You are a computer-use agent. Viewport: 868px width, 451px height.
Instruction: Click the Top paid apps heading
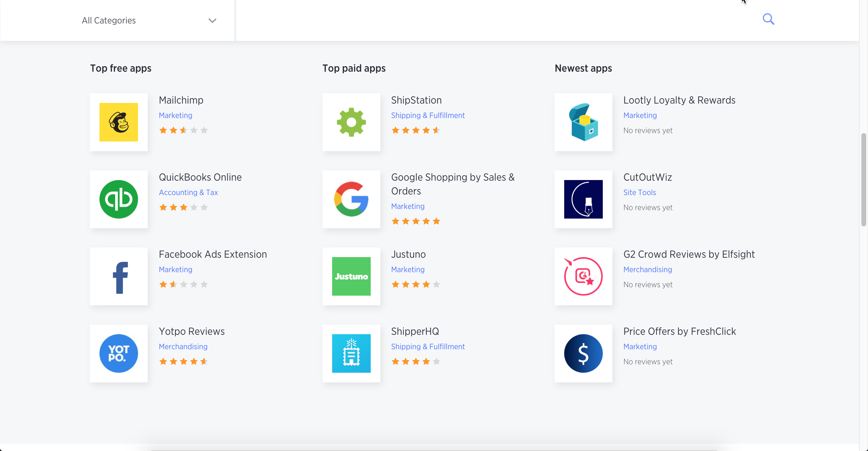(x=354, y=68)
